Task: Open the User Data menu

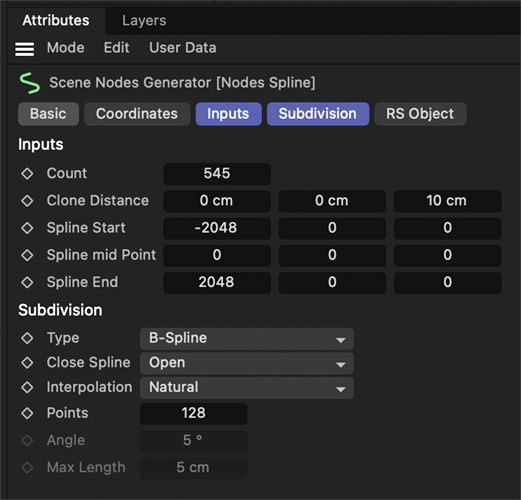Action: point(183,48)
